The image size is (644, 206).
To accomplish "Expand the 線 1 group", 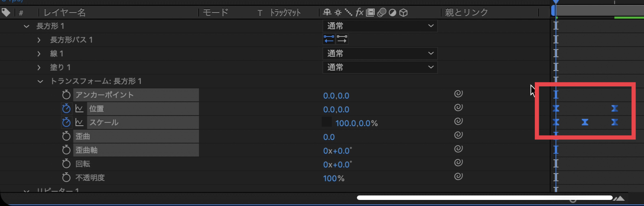I will point(39,54).
